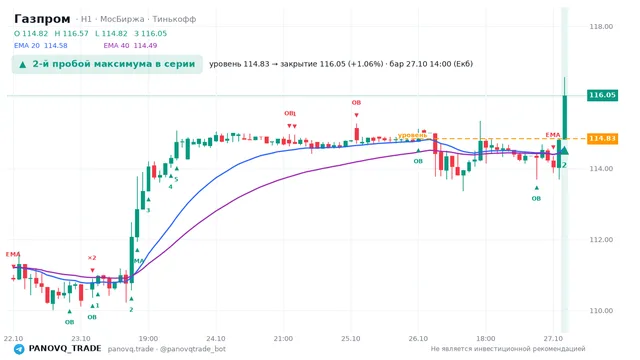The image size is (640, 360).
Task: Click the 27.10 date axis label
Action: [553, 339]
